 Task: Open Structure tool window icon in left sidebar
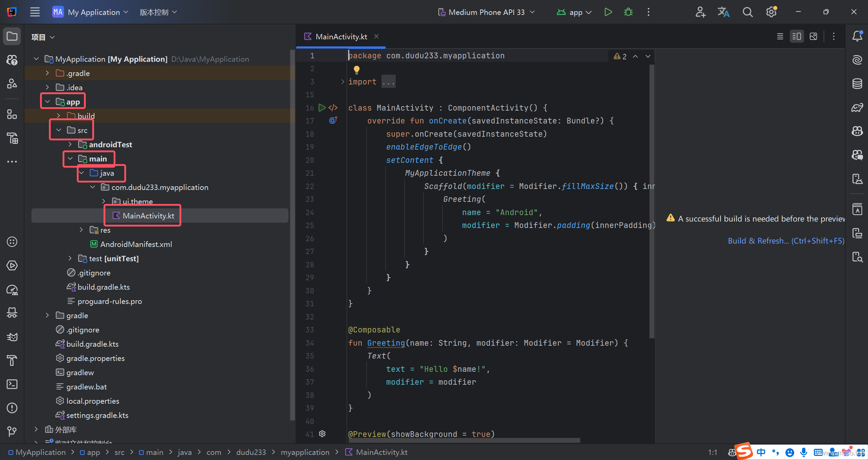point(12,115)
